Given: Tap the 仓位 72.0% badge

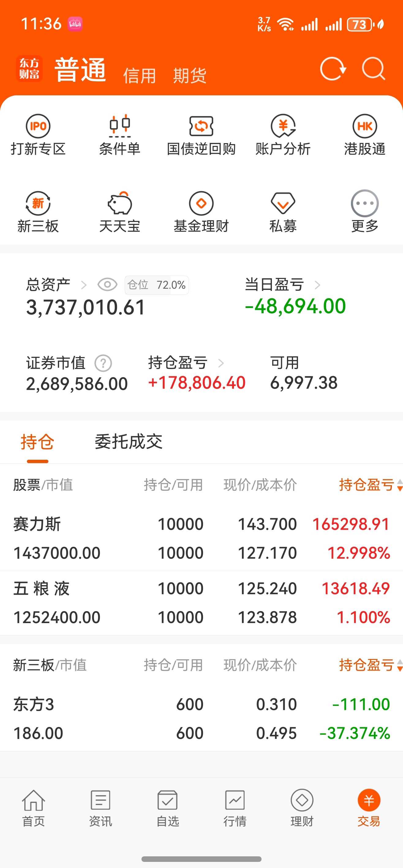Looking at the screenshot, I should pos(156,285).
